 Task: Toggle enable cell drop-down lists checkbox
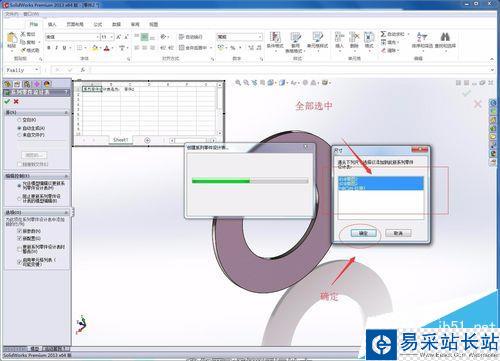tap(19, 262)
